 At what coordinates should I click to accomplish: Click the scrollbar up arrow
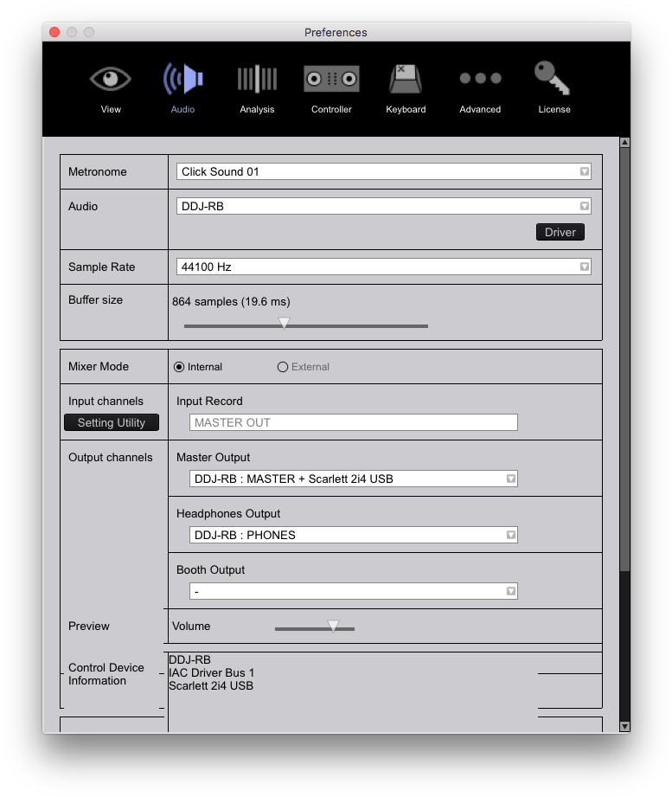pyautogui.click(x=625, y=143)
